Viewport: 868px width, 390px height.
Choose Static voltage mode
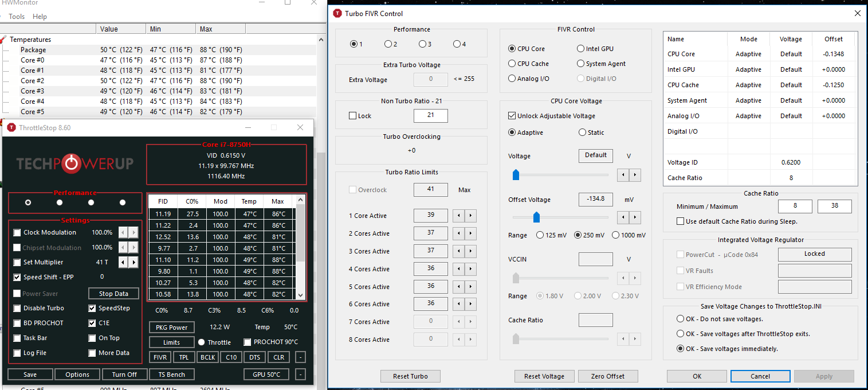coord(583,132)
